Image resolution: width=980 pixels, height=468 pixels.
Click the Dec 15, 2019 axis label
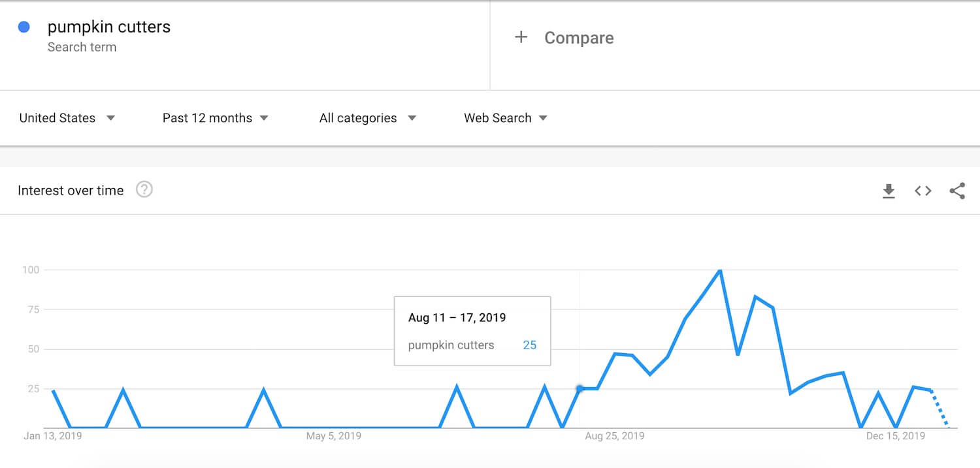(x=895, y=436)
